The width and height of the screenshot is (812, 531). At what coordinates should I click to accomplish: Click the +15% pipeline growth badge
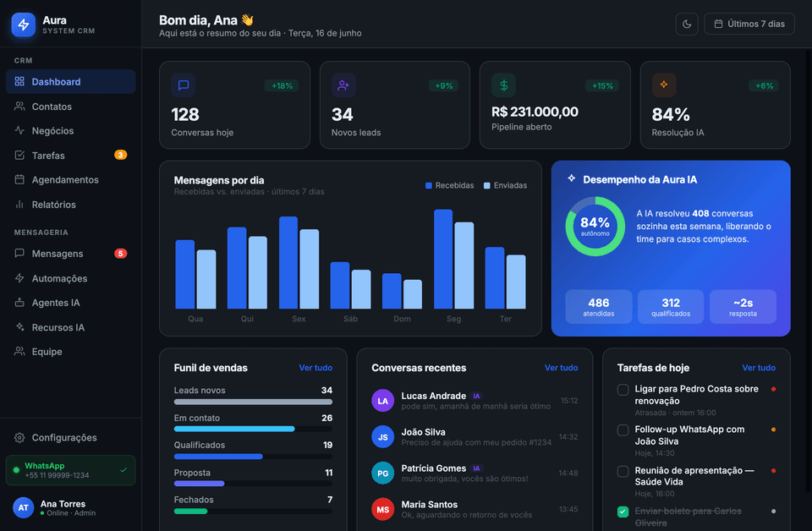point(602,86)
